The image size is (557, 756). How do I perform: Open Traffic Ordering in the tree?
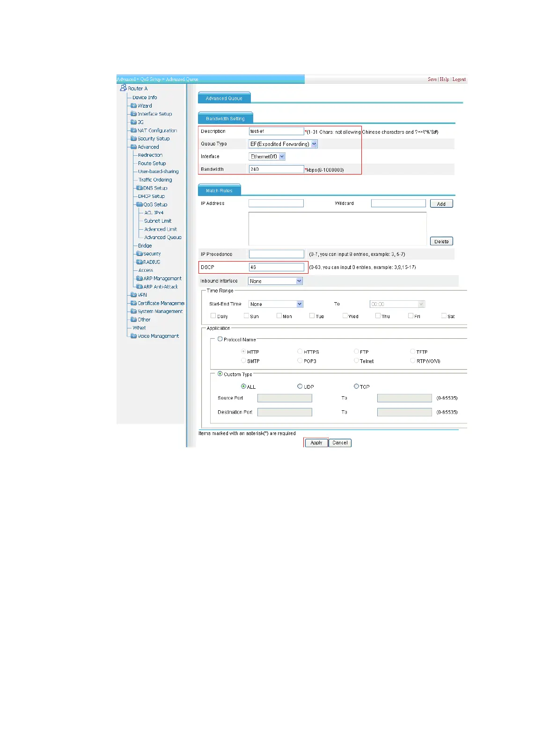click(x=155, y=180)
